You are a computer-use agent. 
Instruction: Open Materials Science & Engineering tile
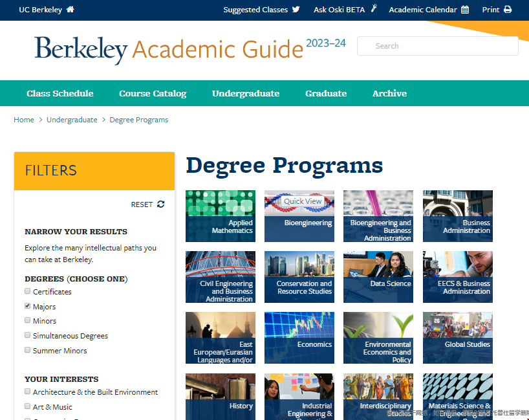point(458,397)
